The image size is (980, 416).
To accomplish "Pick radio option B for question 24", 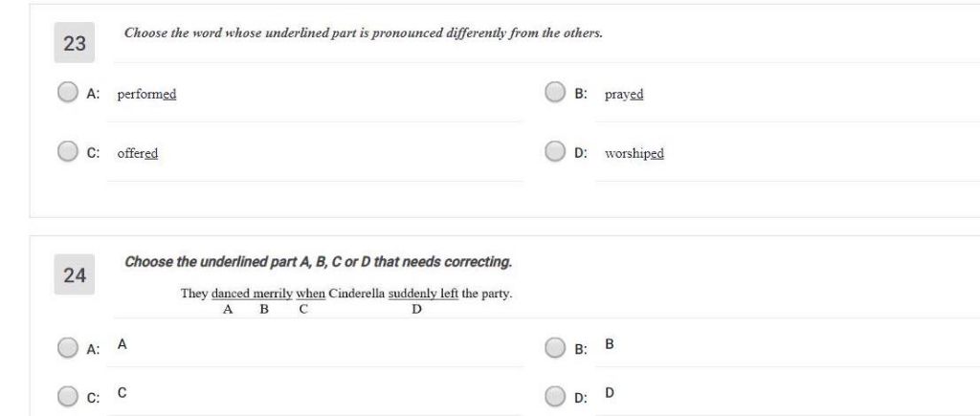I will 555,348.
